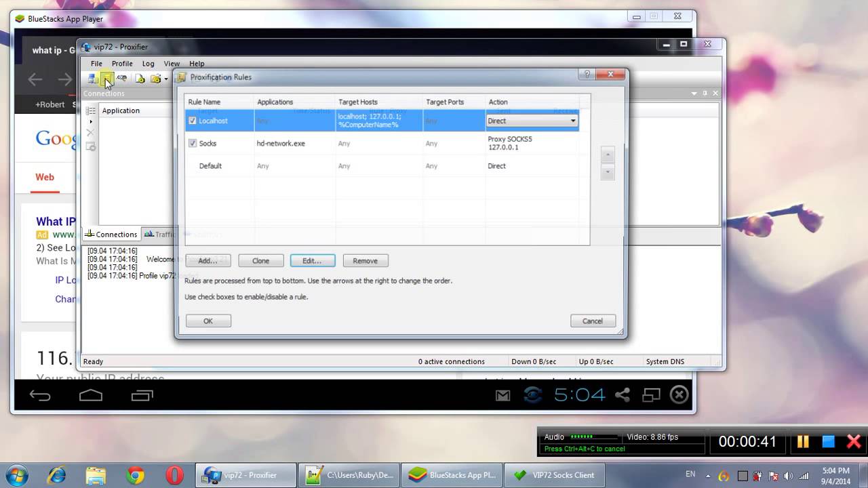The image size is (868, 488).
Task: Show hidden system tray icons
Action: [708, 476]
